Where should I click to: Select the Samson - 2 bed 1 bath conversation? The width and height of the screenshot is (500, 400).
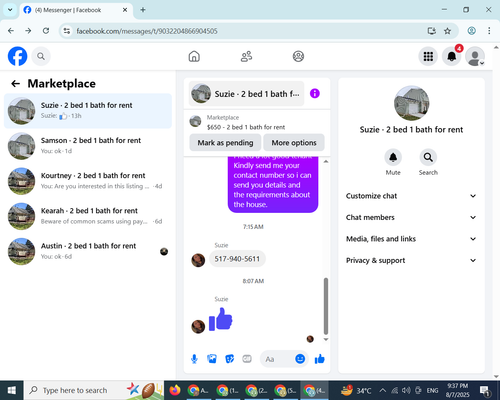click(88, 146)
